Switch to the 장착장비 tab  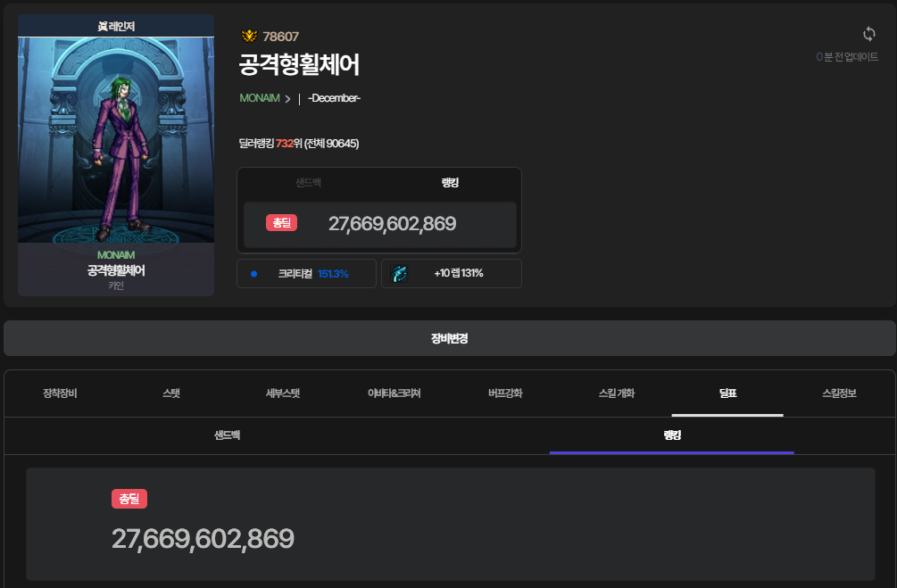coord(60,393)
